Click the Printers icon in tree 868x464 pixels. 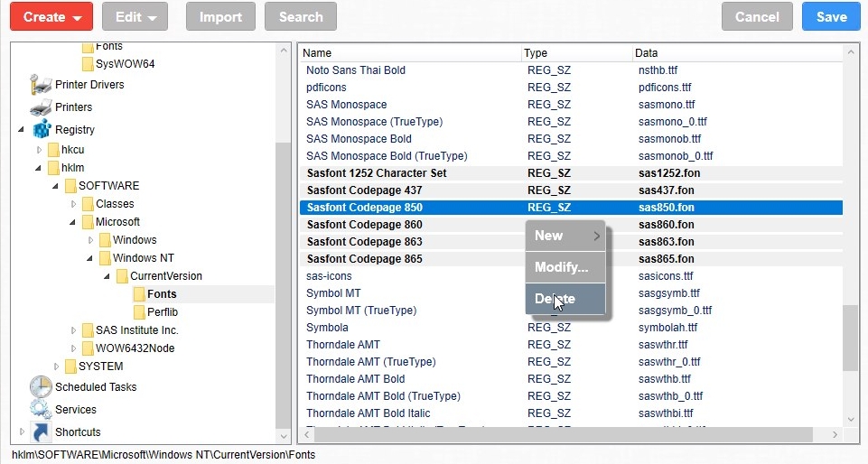point(41,107)
